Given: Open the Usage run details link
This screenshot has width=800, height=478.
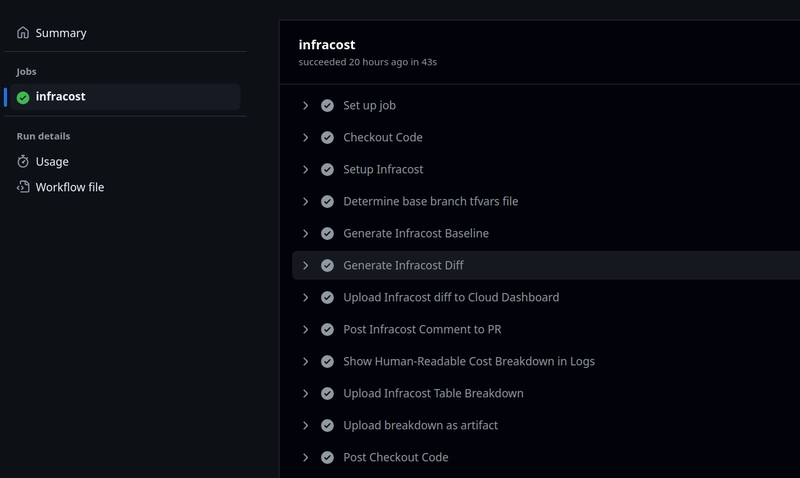Looking at the screenshot, I should (x=52, y=162).
